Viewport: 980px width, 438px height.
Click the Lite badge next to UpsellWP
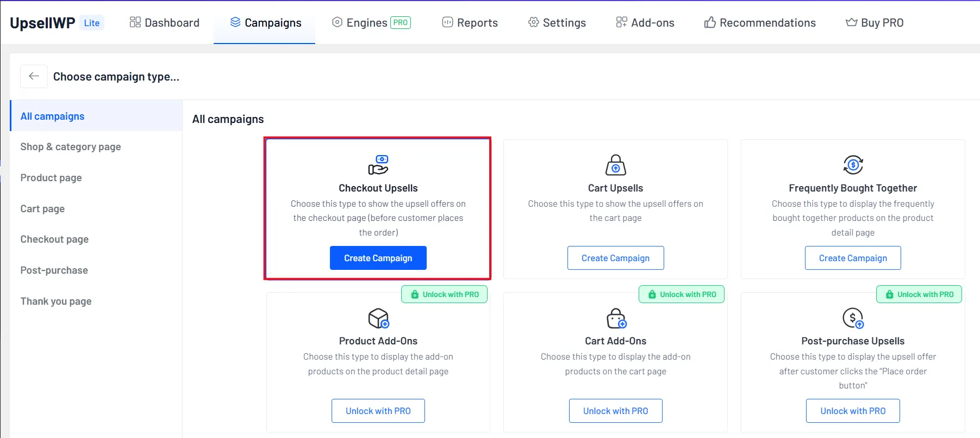point(92,23)
